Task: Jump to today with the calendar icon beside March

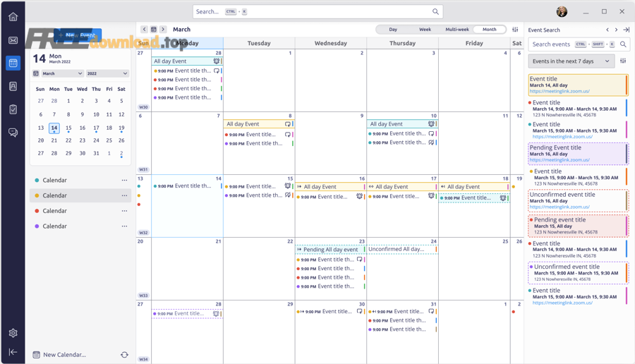Action: click(154, 29)
